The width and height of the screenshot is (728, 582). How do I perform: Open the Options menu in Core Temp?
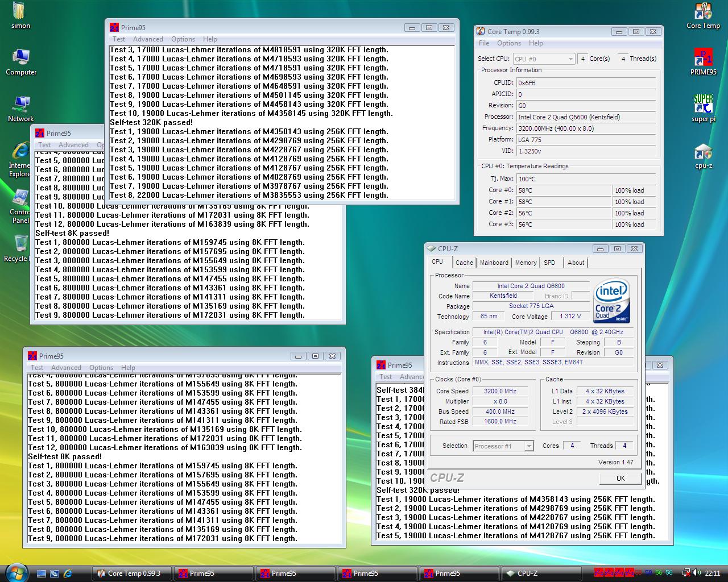click(509, 43)
